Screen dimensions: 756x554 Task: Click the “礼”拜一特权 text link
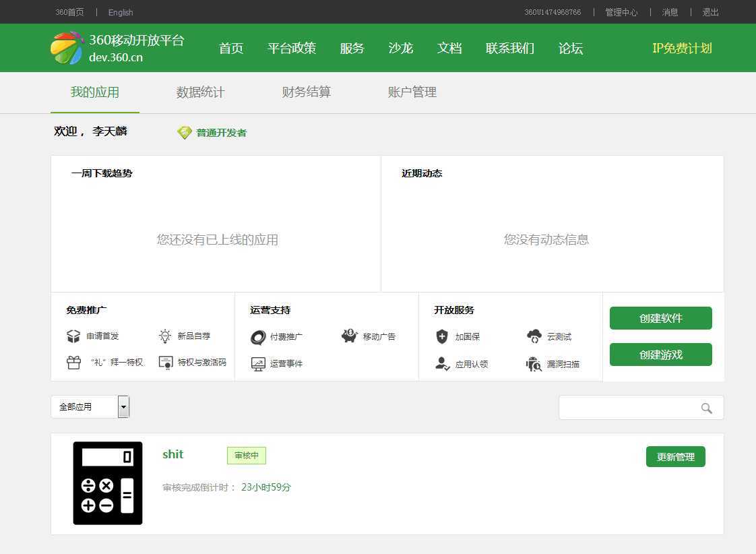pos(117,362)
